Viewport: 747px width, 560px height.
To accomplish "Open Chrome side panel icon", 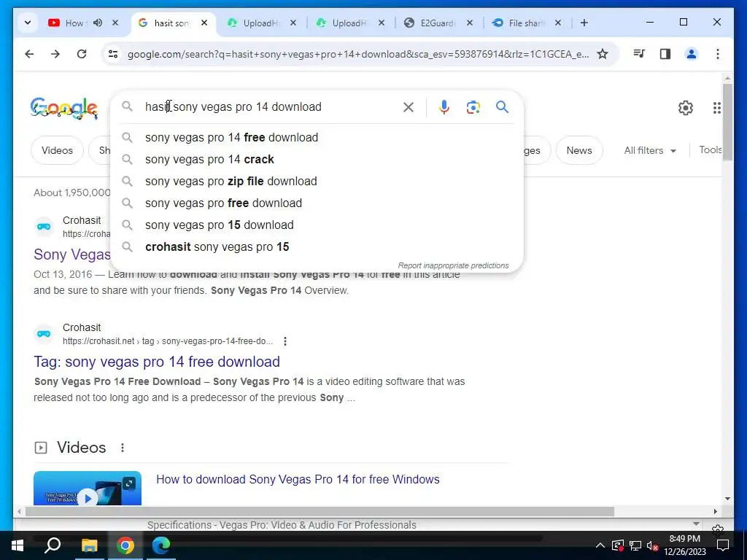I will [665, 54].
